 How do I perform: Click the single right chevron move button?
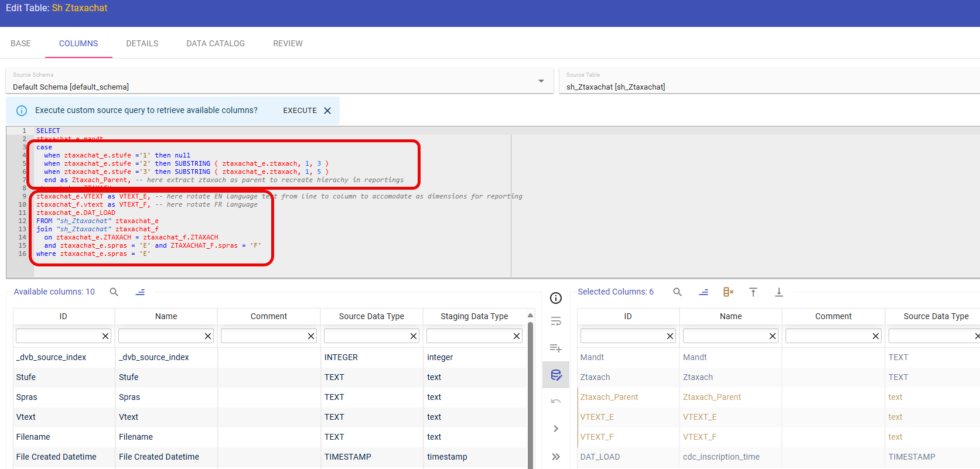(x=556, y=429)
